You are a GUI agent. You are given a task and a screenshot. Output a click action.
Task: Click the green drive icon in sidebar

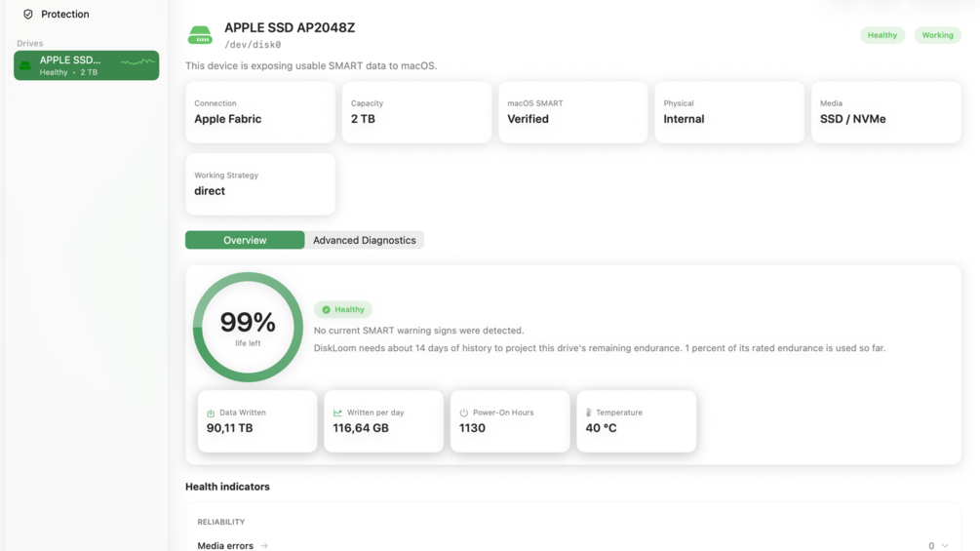coord(25,65)
